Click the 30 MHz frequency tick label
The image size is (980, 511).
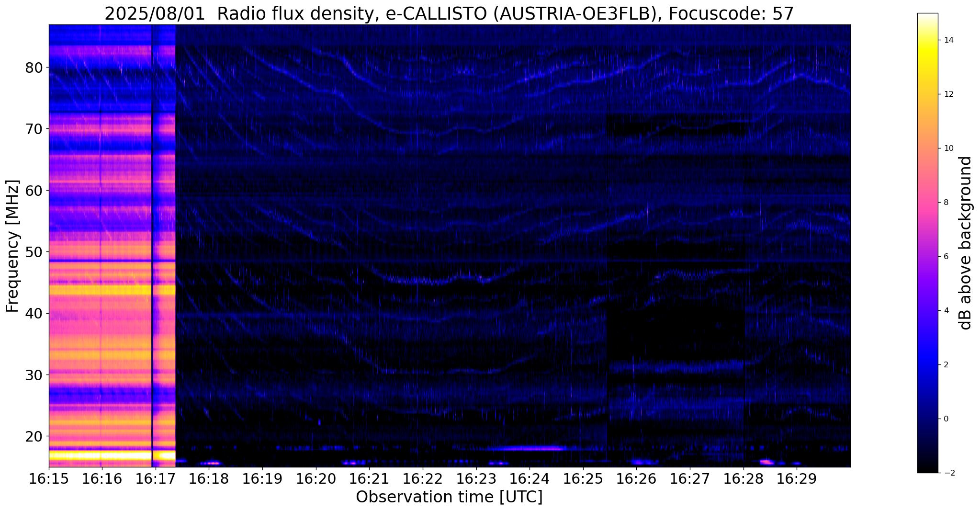click(34, 375)
